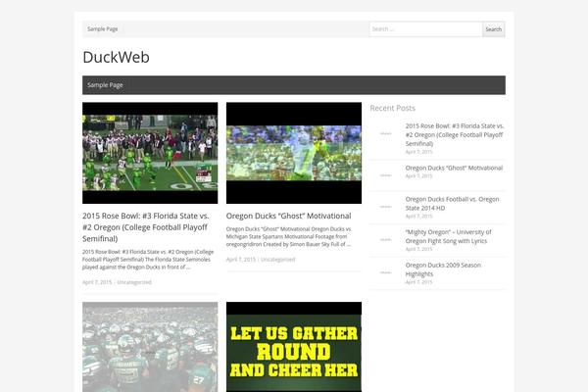The width and height of the screenshot is (588, 392).
Task: Click April 7, 2015 date under Rose Bowl post
Action: [97, 282]
